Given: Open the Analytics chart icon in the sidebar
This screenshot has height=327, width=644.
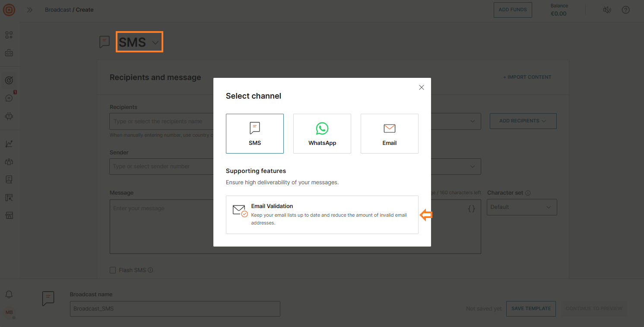Looking at the screenshot, I should [10, 144].
